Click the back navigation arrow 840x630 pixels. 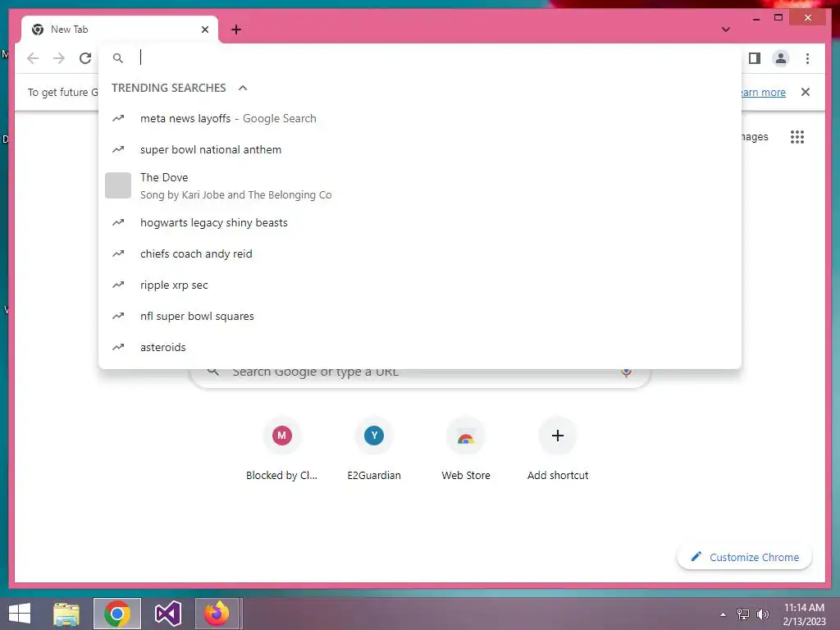(x=33, y=58)
